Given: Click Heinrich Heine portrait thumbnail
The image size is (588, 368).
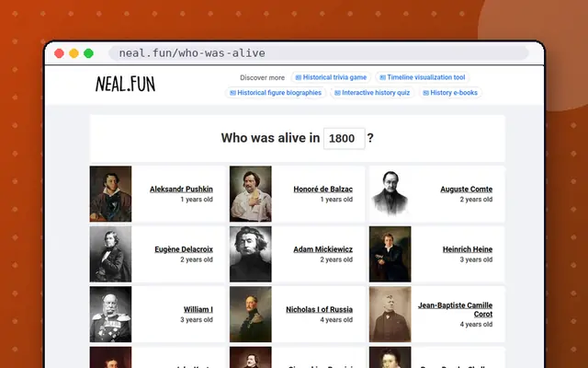Looking at the screenshot, I should point(390,254).
